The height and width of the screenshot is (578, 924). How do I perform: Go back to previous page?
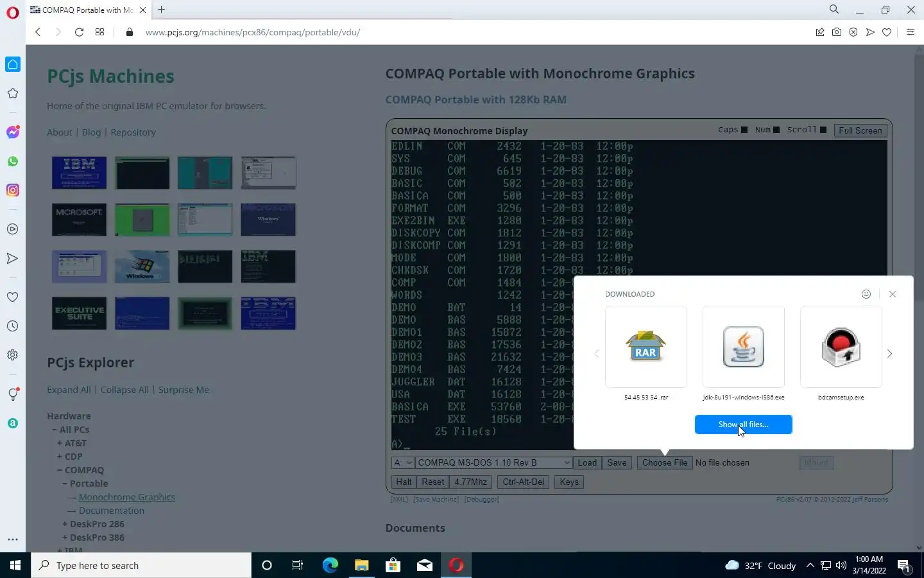coord(38,32)
